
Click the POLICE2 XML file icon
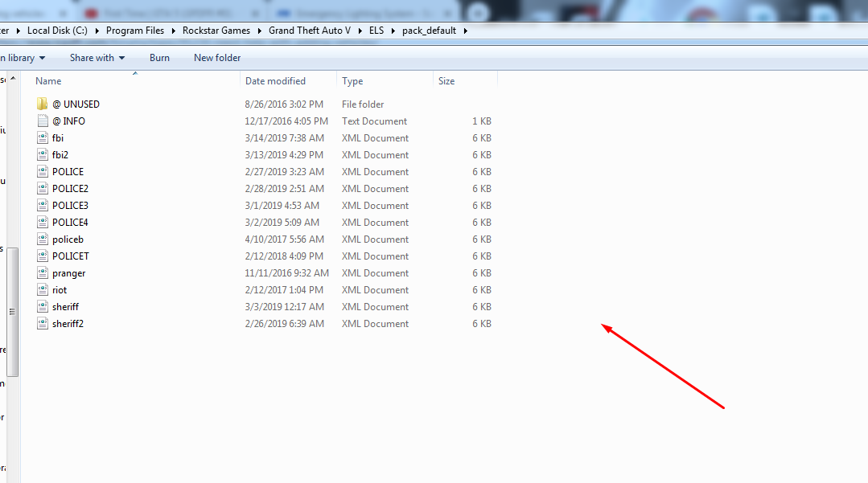[x=43, y=189]
